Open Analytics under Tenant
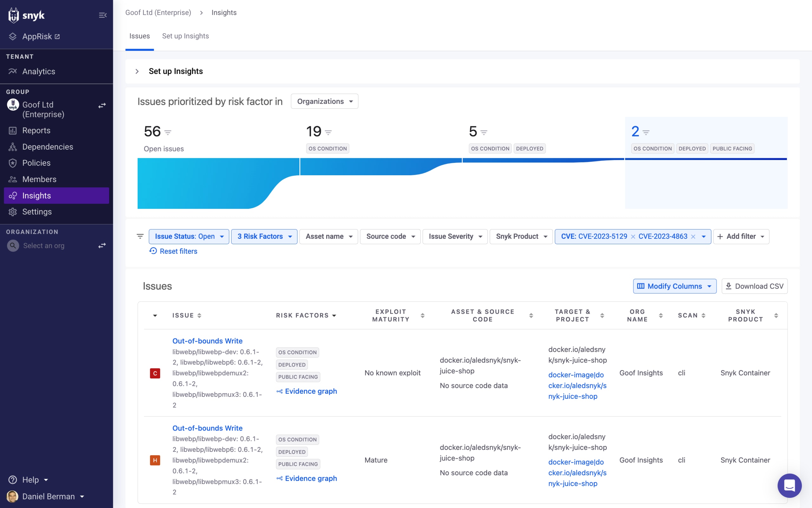The height and width of the screenshot is (508, 812). point(39,71)
